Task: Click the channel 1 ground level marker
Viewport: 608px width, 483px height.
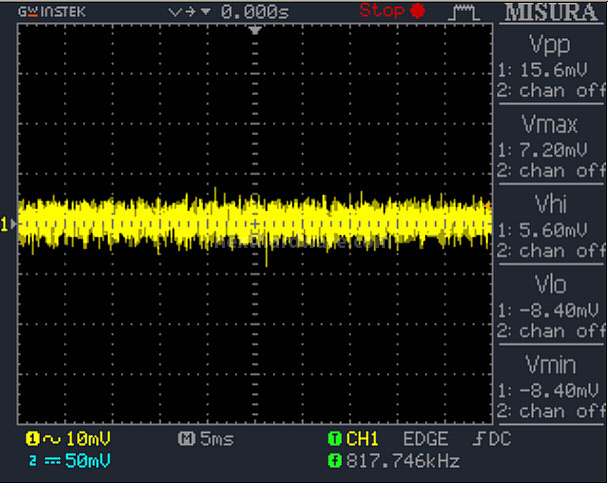Action: click(8, 224)
